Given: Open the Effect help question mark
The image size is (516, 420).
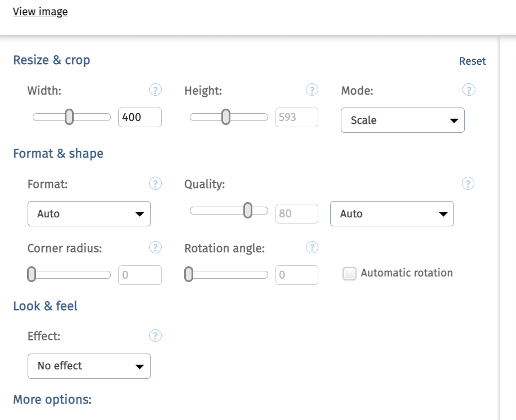Looking at the screenshot, I should tap(155, 336).
